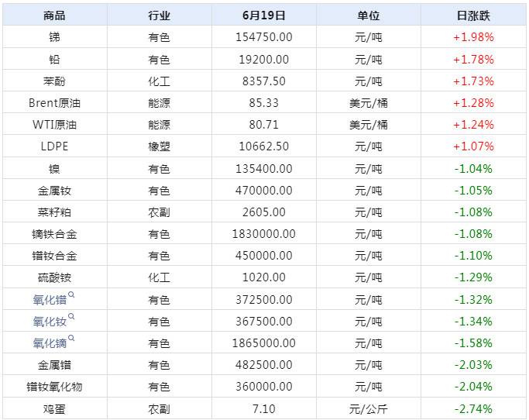Select the Brent原油 commodity cell

coord(54,102)
